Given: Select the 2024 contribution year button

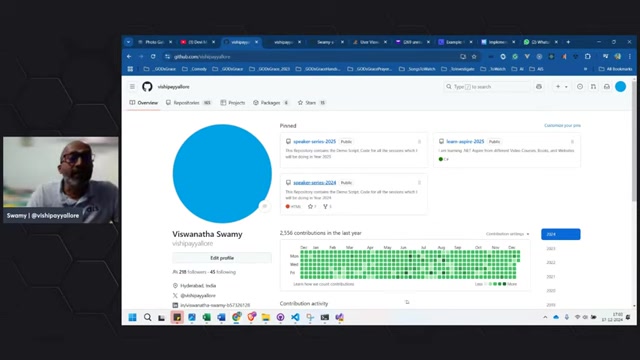Looking at the screenshot, I should (560, 234).
